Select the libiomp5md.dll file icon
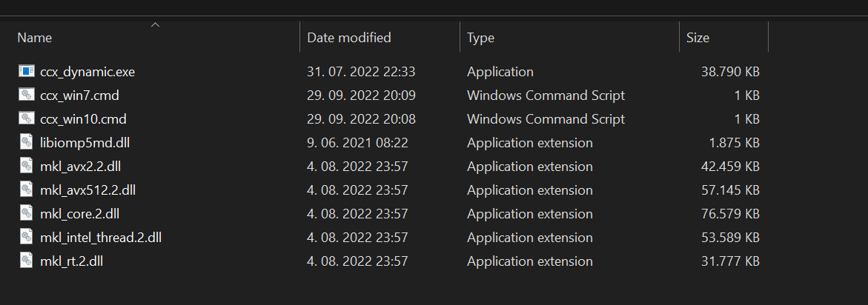The height and width of the screenshot is (305, 868). [x=27, y=143]
